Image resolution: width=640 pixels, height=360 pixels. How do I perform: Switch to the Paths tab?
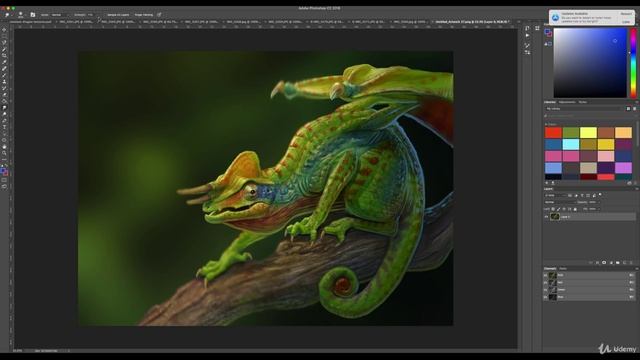pos(563,269)
